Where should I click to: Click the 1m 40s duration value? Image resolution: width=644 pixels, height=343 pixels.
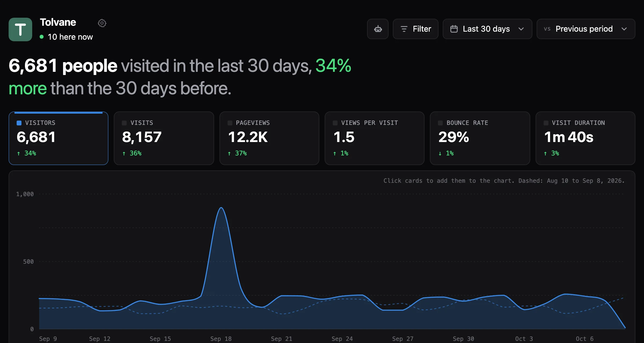coord(569,137)
